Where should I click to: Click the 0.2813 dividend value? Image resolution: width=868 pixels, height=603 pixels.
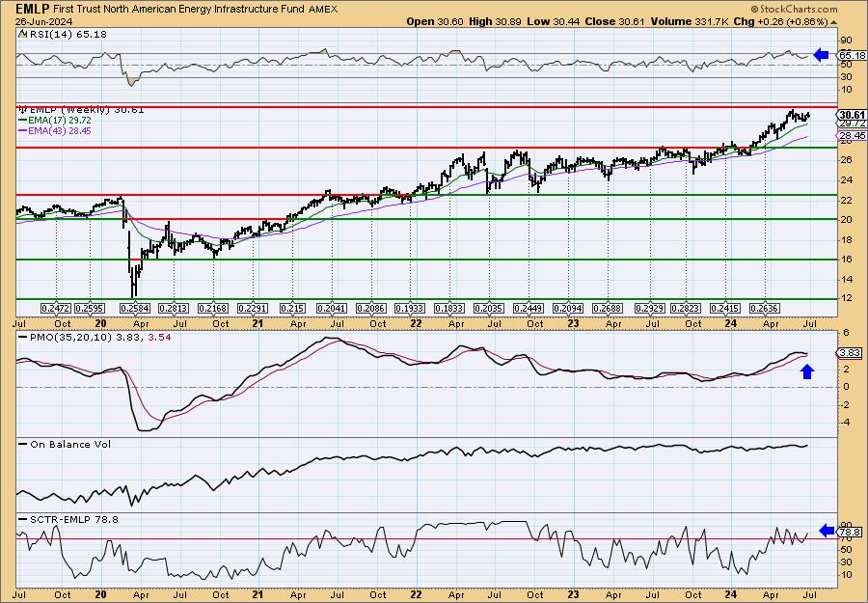[174, 308]
